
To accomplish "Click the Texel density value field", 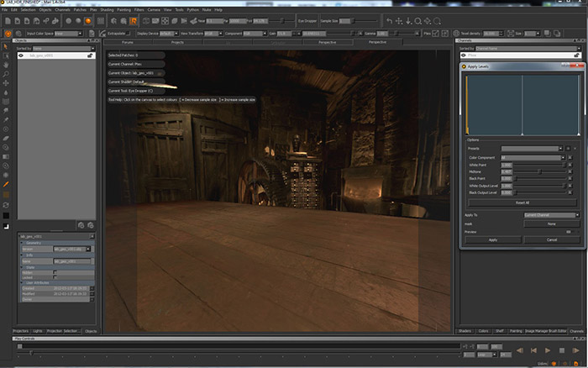I will pyautogui.click(x=491, y=34).
